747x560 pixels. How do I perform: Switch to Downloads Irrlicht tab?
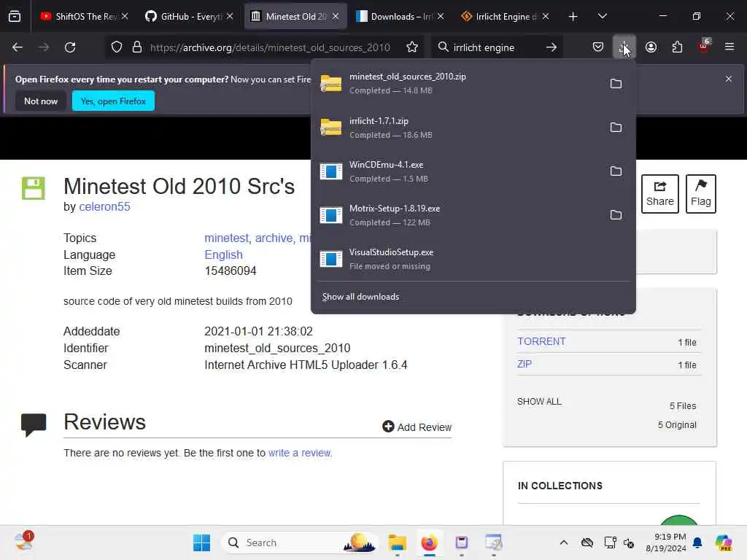[x=400, y=17]
